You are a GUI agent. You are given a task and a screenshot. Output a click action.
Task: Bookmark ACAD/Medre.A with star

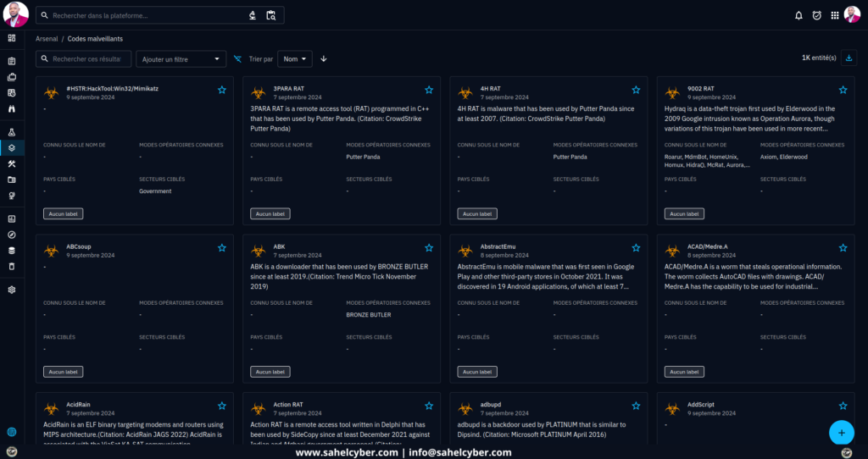click(843, 248)
